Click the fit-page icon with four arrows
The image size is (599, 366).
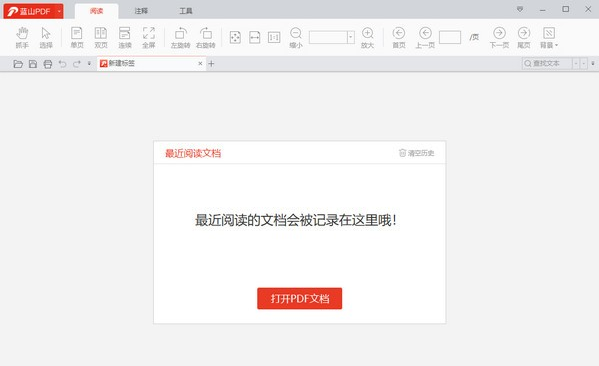pyautogui.click(x=235, y=37)
